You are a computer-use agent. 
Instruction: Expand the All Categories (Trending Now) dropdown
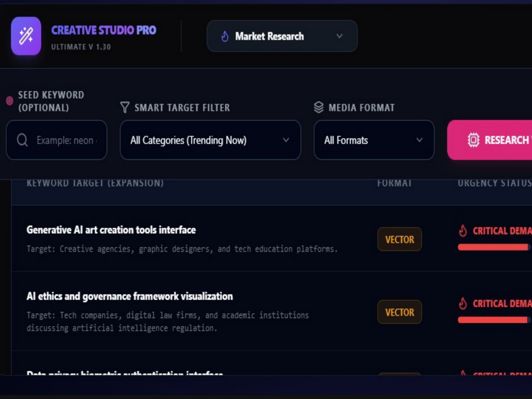tap(210, 140)
